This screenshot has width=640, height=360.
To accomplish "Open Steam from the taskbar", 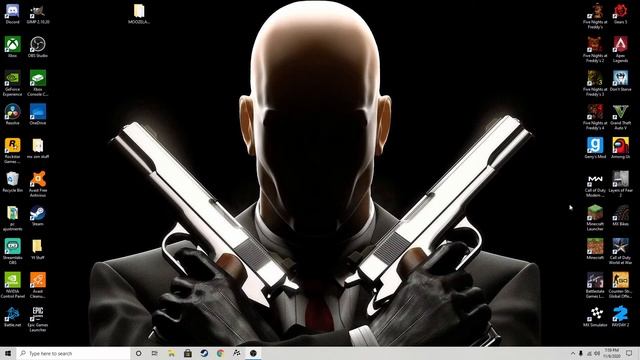I will coord(204,353).
